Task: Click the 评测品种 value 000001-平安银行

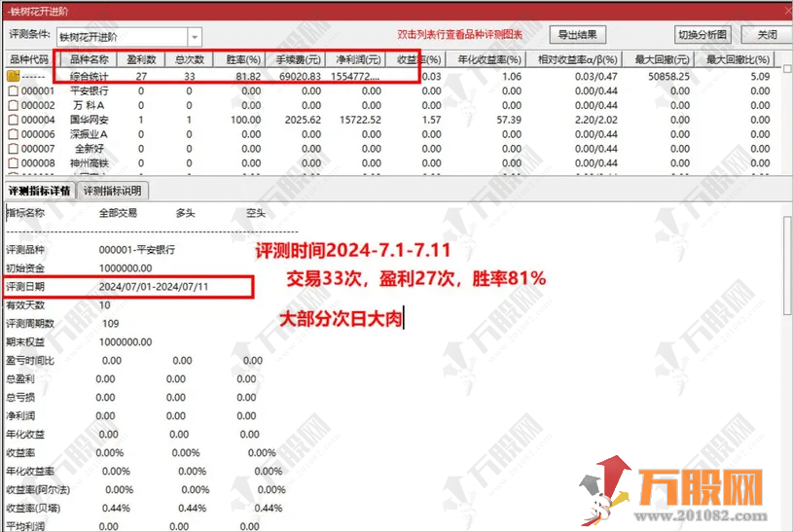Action: tap(136, 250)
